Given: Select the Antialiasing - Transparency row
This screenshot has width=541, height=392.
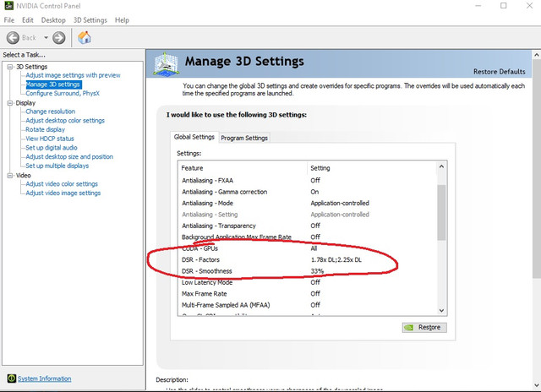Looking at the screenshot, I should (308, 226).
